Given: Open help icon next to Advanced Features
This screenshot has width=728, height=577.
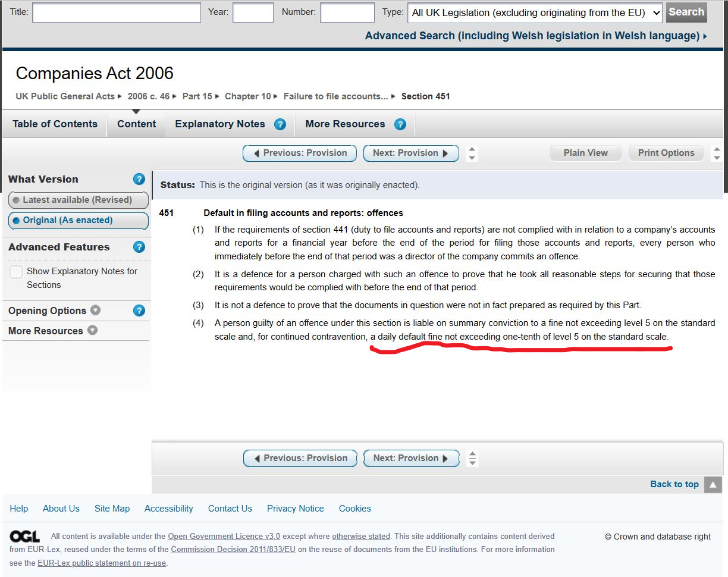Looking at the screenshot, I should 139,247.
